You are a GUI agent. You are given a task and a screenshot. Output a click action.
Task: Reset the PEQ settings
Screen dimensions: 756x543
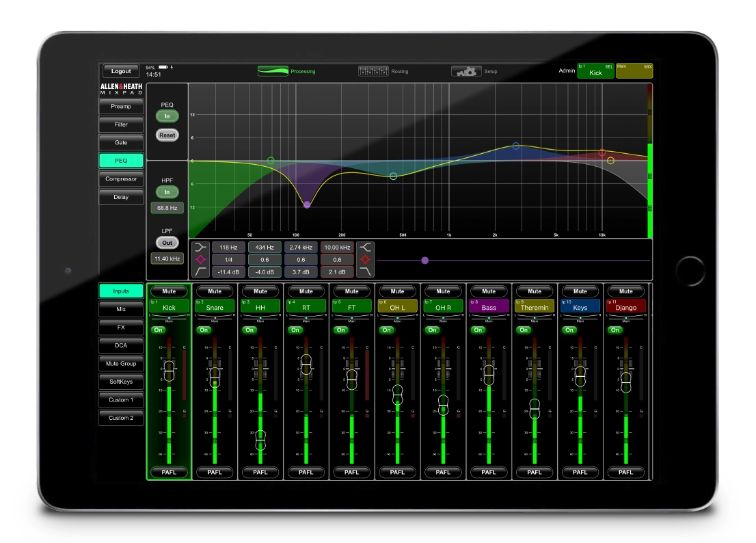click(x=167, y=135)
